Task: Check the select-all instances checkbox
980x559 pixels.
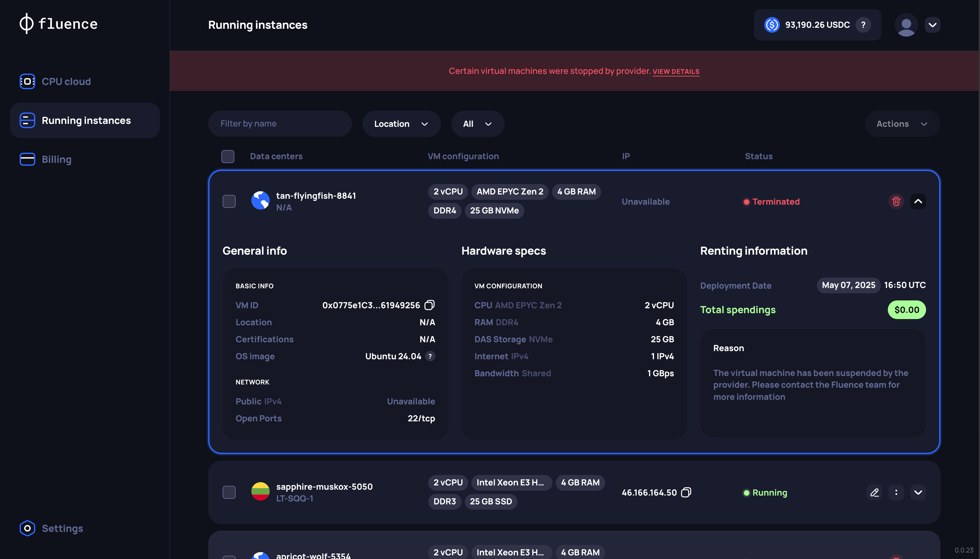Action: [x=228, y=156]
